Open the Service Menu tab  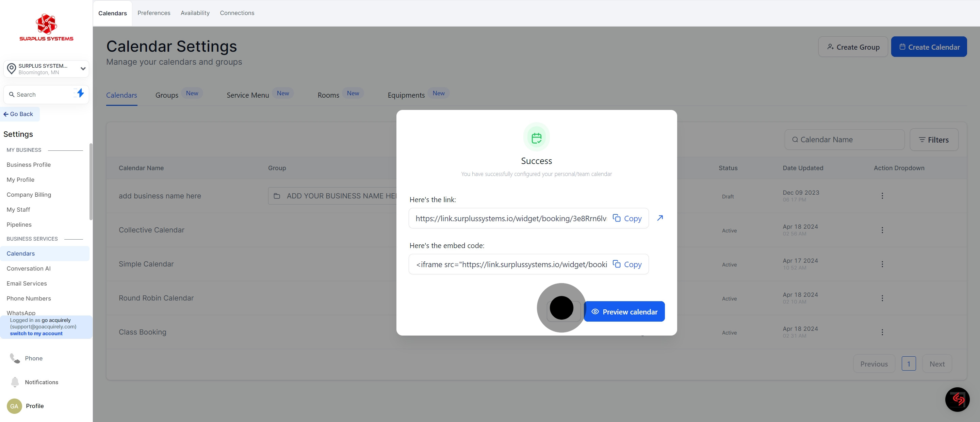(x=248, y=95)
